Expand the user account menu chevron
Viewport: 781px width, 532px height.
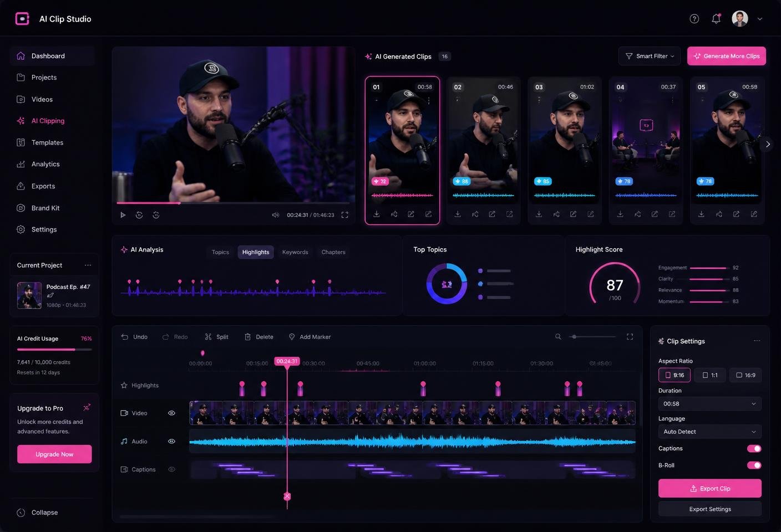tap(760, 19)
